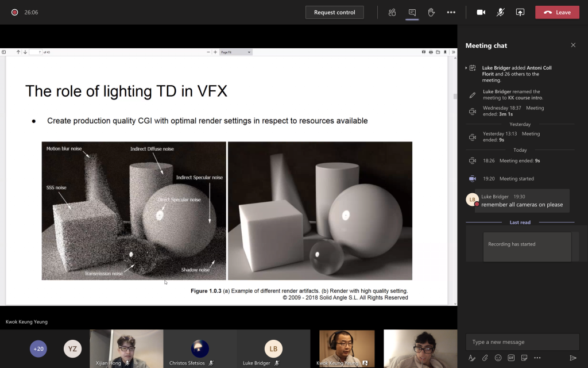Toggle the meeting chat panel
The image size is (588, 368).
coord(412,12)
